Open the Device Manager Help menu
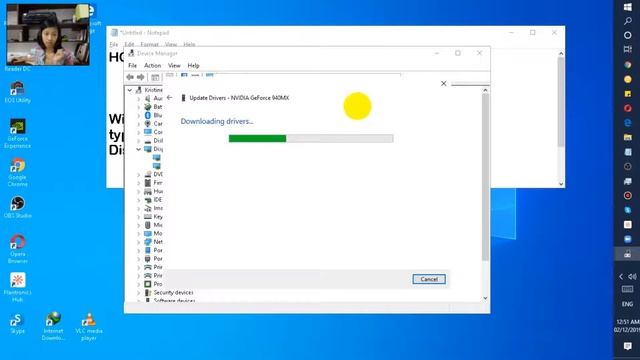640x360 pixels. pyautogui.click(x=193, y=65)
